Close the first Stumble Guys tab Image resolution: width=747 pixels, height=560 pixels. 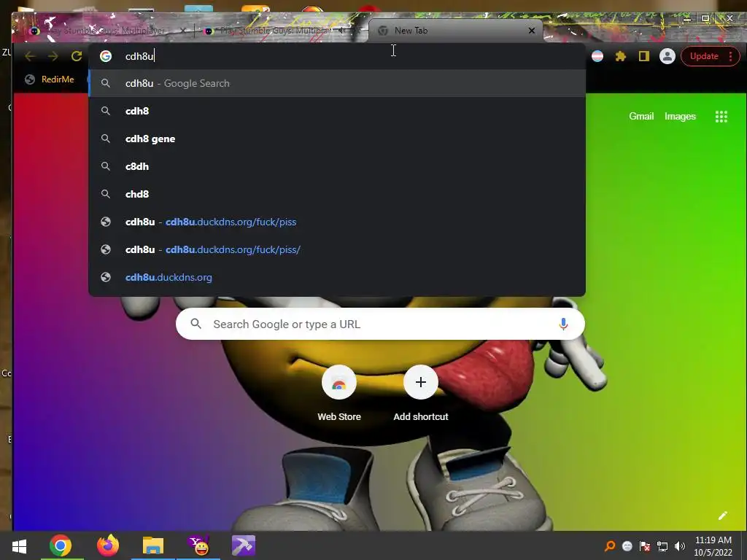point(183,31)
